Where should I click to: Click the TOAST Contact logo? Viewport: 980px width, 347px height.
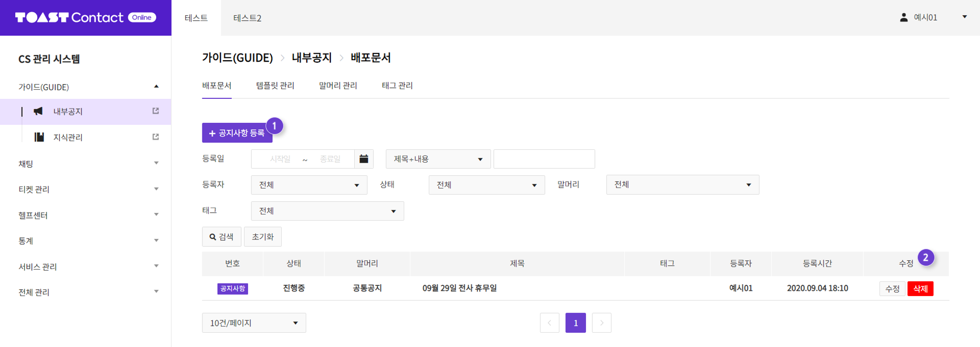coord(86,18)
